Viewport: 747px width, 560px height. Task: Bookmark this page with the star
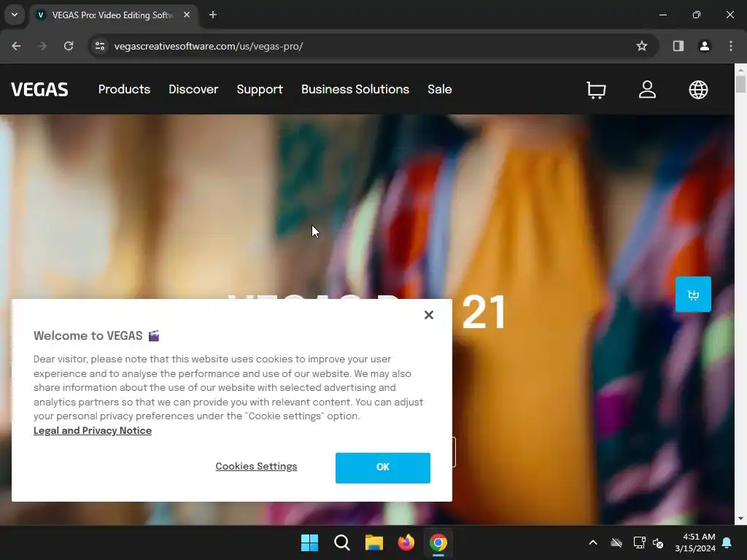click(x=642, y=46)
